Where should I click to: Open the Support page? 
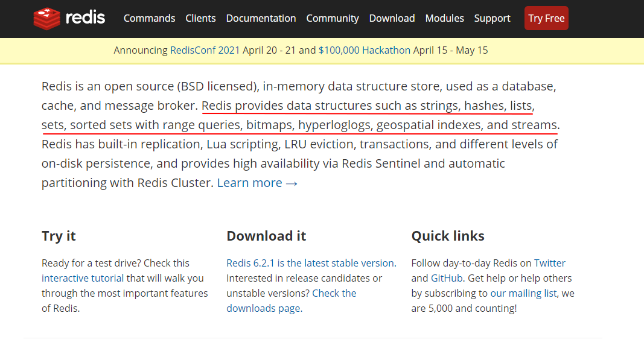(x=492, y=18)
